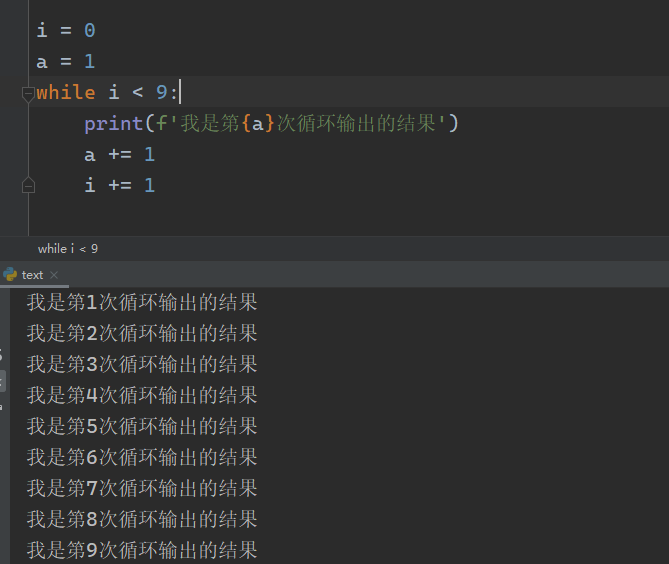This screenshot has width=669, height=564.
Task: Collapse the while loop fold marker
Action: pyautogui.click(x=28, y=93)
